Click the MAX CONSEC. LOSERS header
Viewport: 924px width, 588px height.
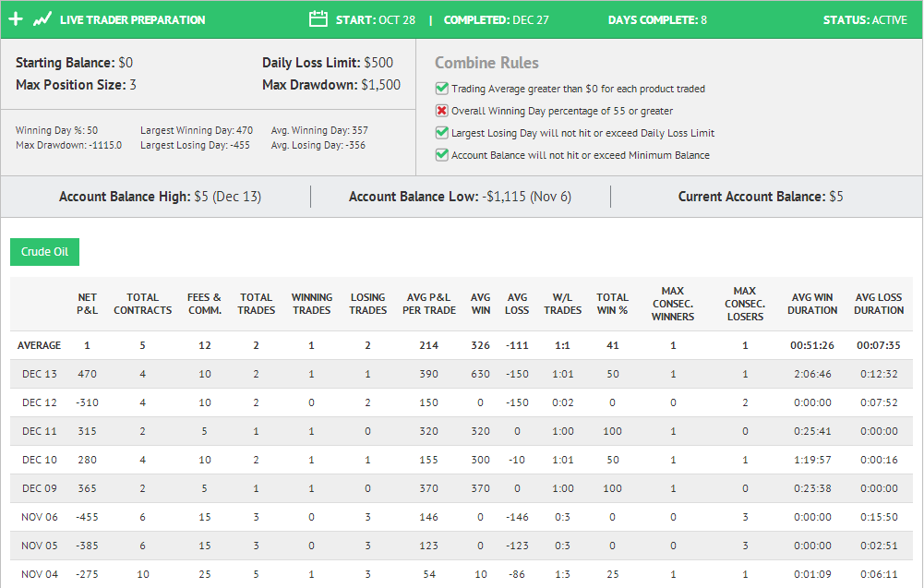[x=745, y=304]
